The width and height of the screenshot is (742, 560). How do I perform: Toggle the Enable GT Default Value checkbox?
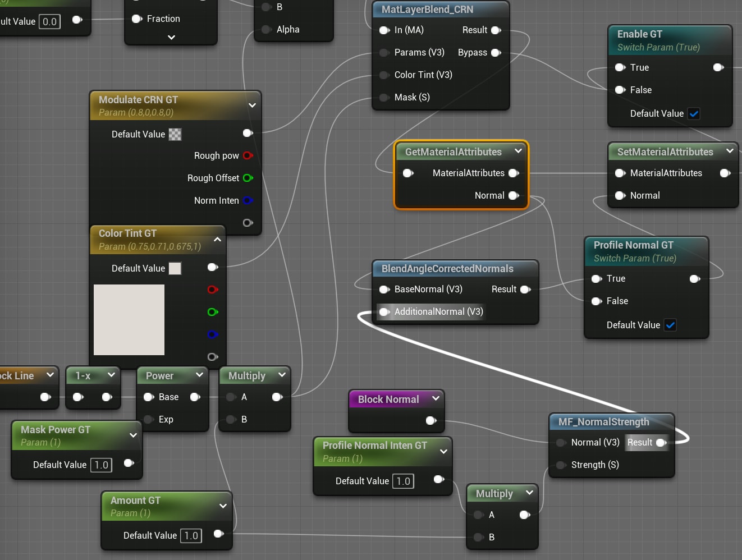tap(694, 114)
